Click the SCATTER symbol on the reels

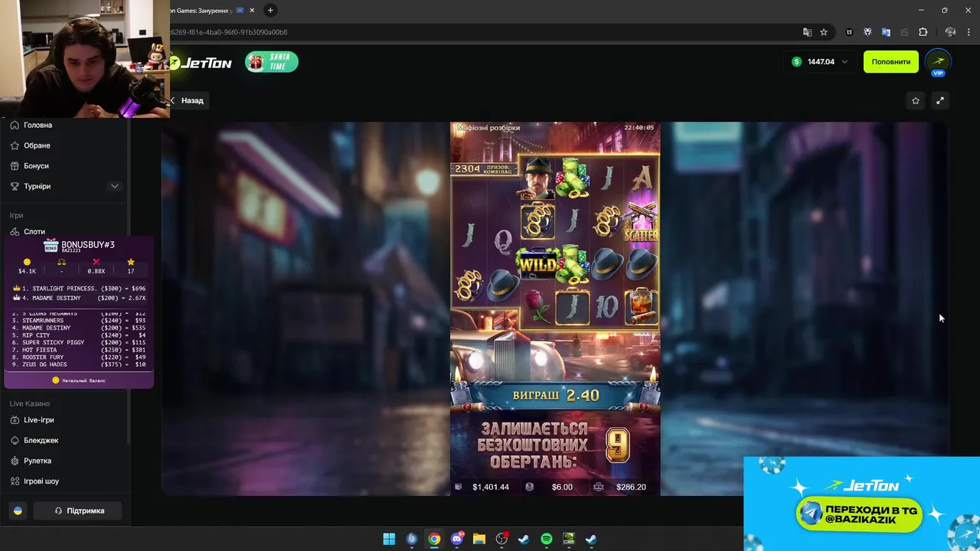pyautogui.click(x=641, y=222)
